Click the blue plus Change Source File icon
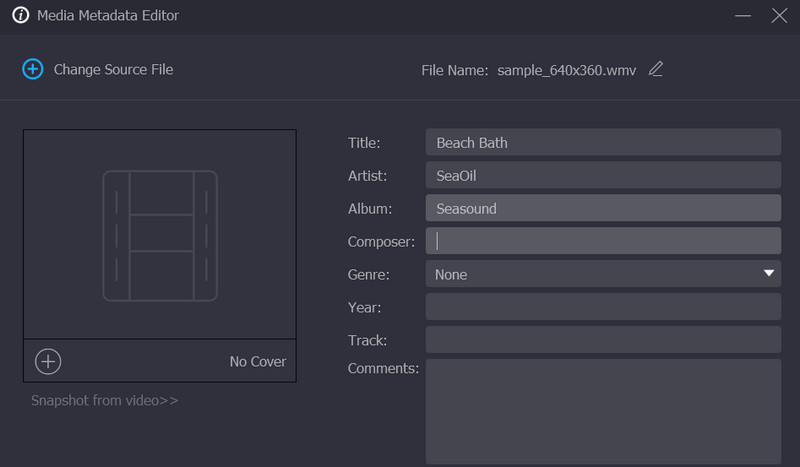Screen dimensions: 800x467 point(33,69)
